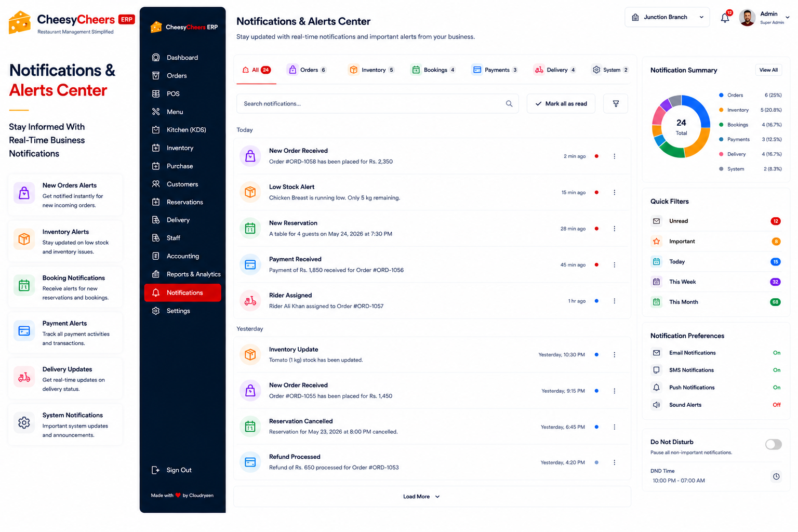Click the Search notifications input field
Viewport: 798px width, 532px height.
pyautogui.click(x=378, y=104)
